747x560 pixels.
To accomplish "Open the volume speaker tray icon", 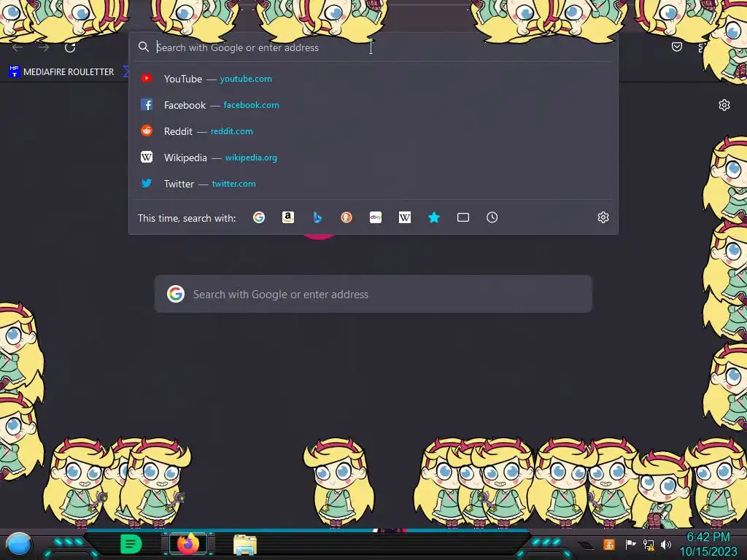I will click(666, 544).
